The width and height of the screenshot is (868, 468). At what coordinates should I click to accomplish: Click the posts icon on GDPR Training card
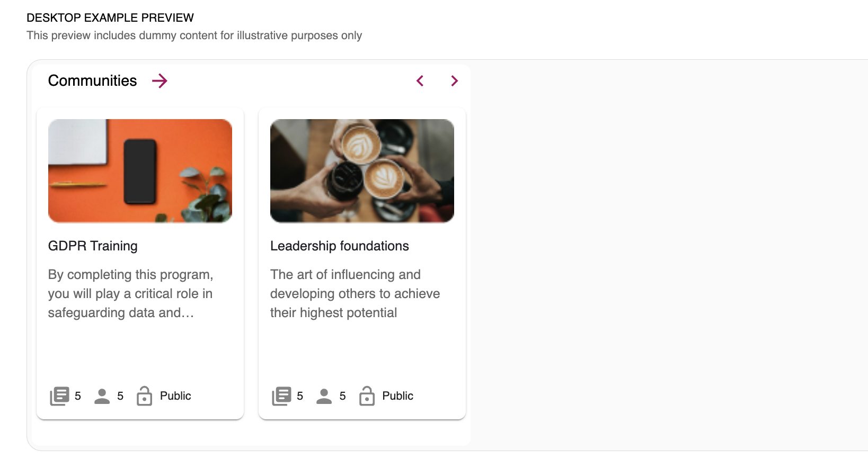59,396
